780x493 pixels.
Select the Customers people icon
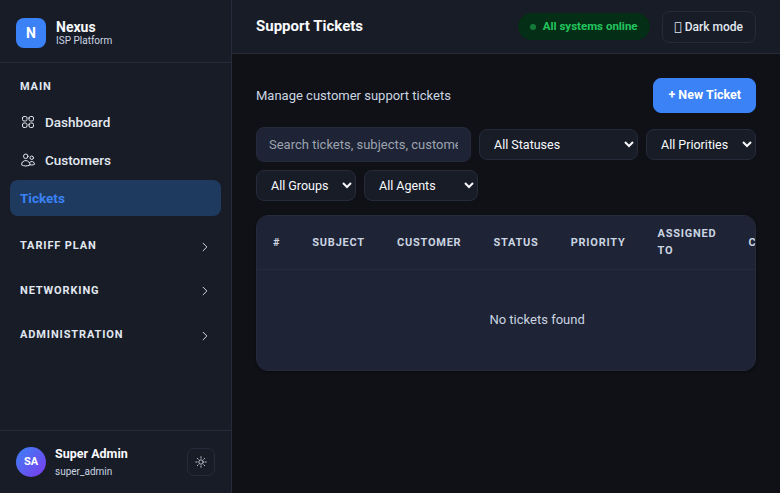[x=28, y=160]
